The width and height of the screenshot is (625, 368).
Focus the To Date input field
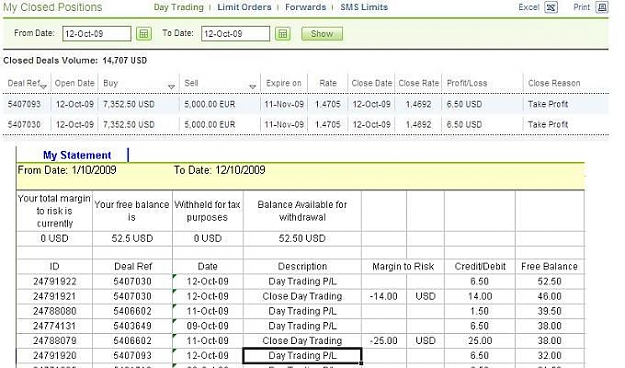[x=236, y=34]
